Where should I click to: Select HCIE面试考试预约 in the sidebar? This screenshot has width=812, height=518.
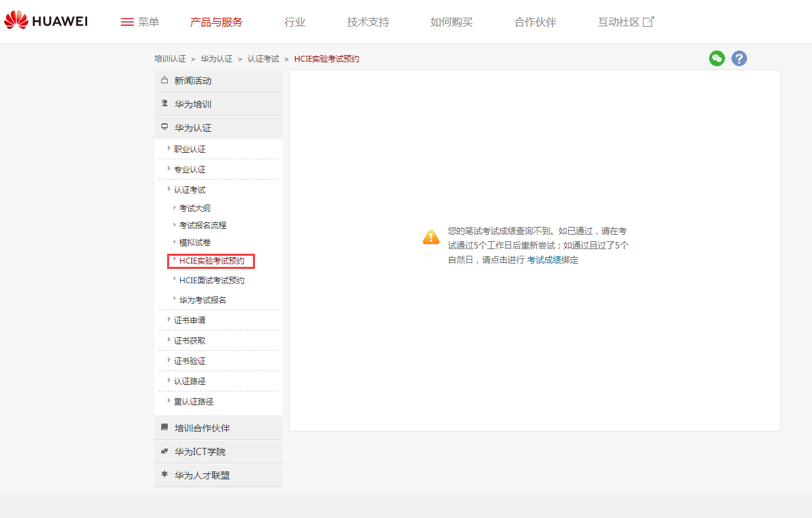(212, 281)
